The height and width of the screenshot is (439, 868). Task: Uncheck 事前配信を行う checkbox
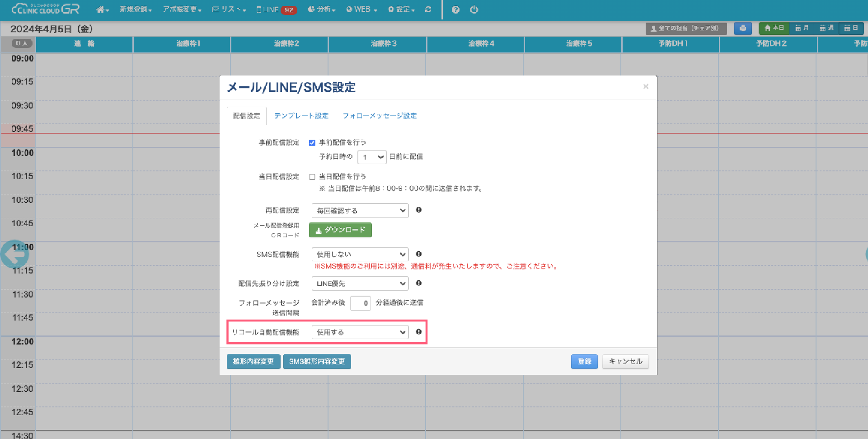coord(312,143)
